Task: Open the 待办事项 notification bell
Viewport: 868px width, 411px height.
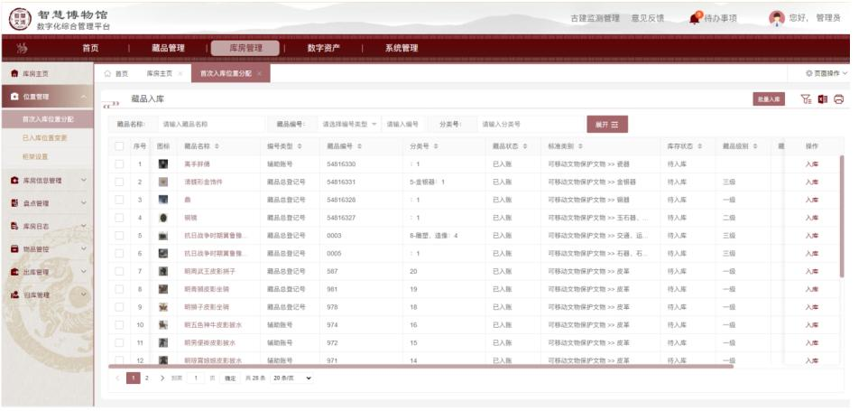Action: 696,18
